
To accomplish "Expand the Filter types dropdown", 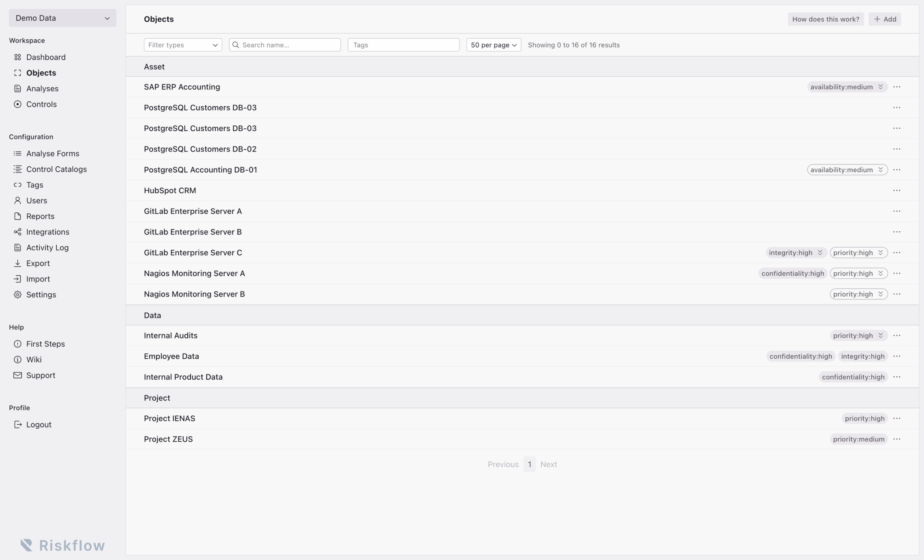I will point(183,45).
